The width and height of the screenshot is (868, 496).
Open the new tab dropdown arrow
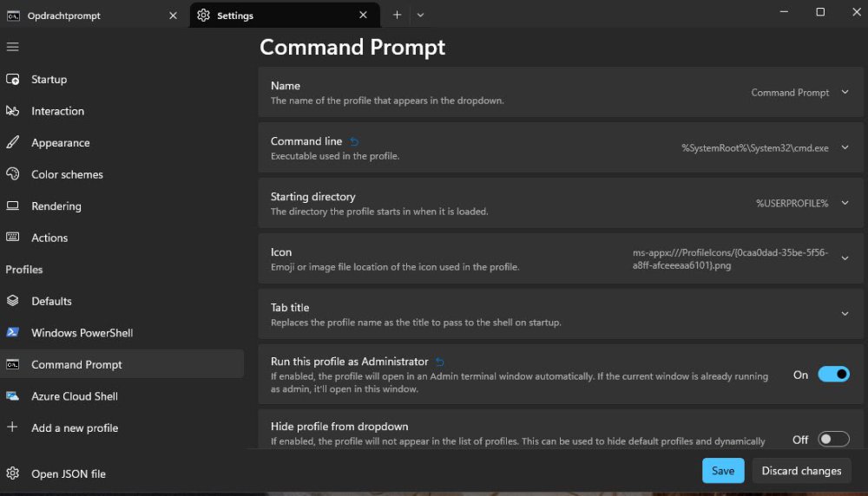(x=421, y=15)
